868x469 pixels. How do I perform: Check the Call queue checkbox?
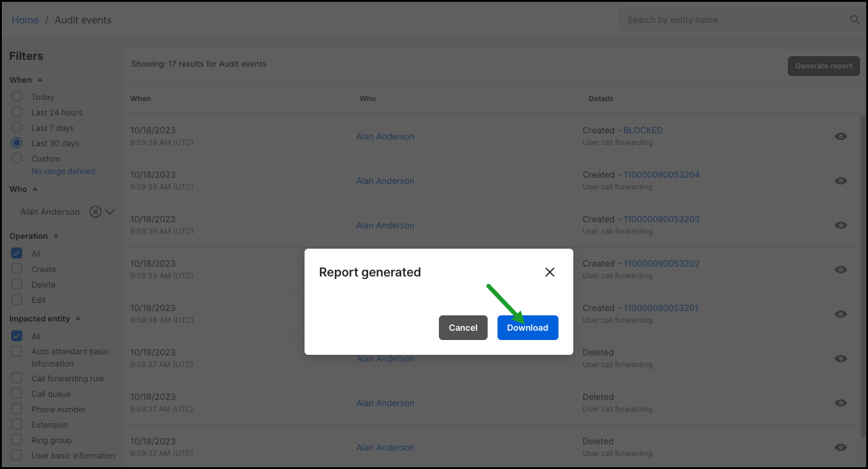coord(17,394)
